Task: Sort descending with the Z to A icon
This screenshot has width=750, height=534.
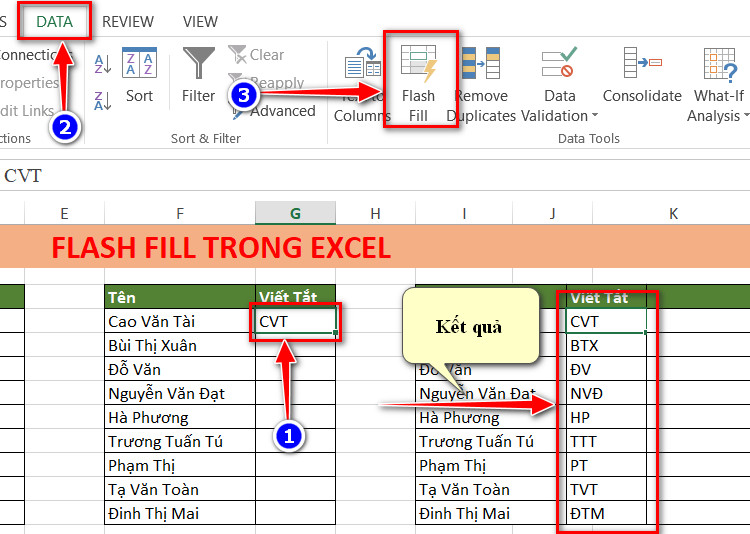Action: (x=103, y=100)
